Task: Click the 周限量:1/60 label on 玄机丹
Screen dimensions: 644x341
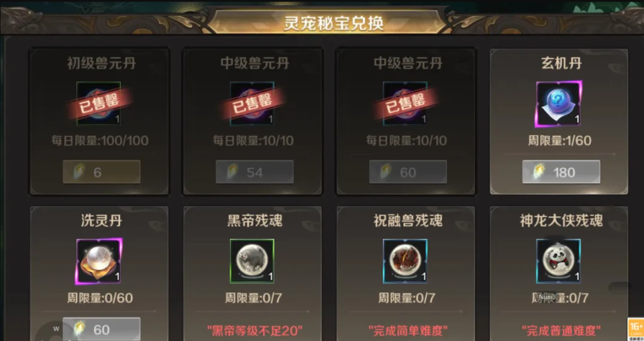Action: (559, 140)
